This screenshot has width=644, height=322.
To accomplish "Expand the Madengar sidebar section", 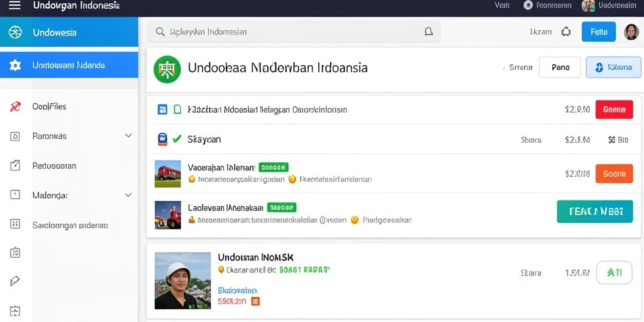I will click(x=128, y=195).
